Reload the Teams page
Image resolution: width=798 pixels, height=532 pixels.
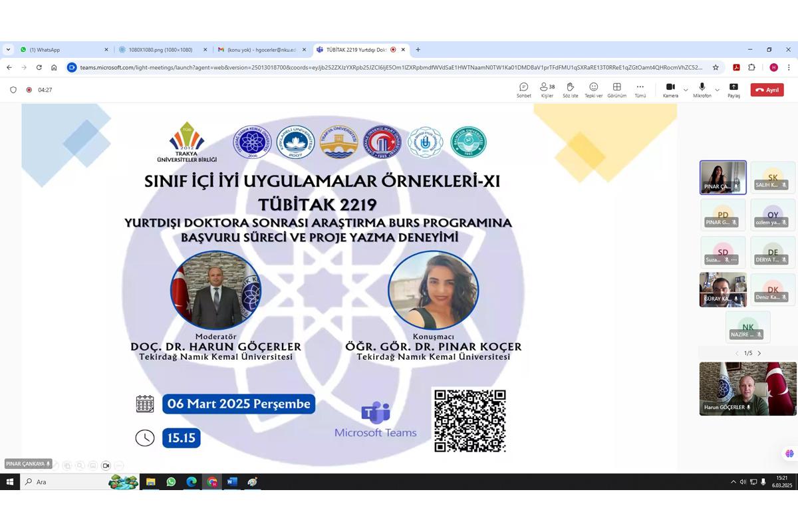pyautogui.click(x=39, y=67)
